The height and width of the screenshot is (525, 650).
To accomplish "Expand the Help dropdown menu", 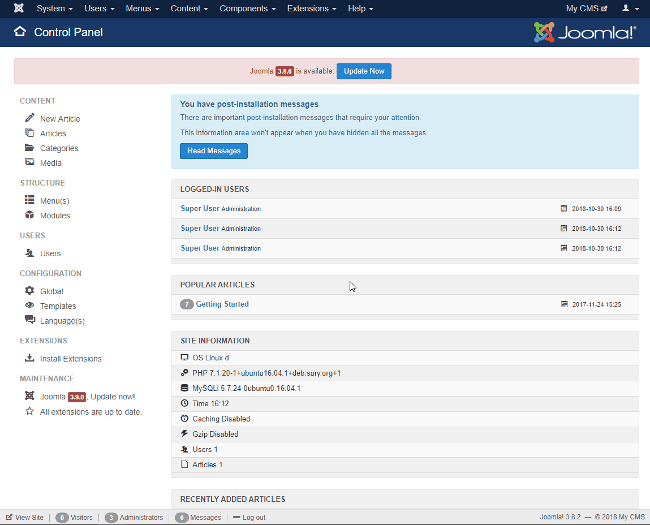I will (360, 8).
